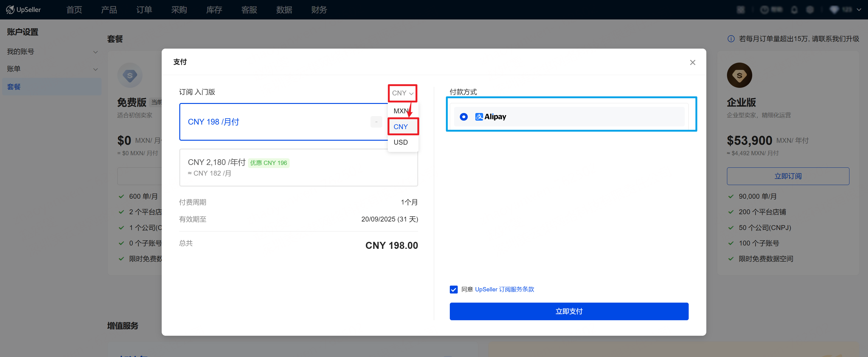Click the info icon beside the upgrade notice
Screen dimensions: 868x357
click(x=731, y=39)
